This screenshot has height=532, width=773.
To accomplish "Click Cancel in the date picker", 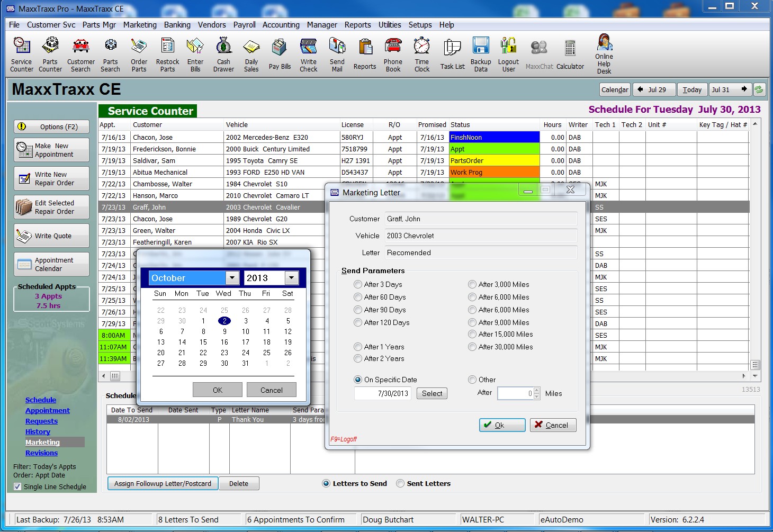I will pyautogui.click(x=272, y=390).
